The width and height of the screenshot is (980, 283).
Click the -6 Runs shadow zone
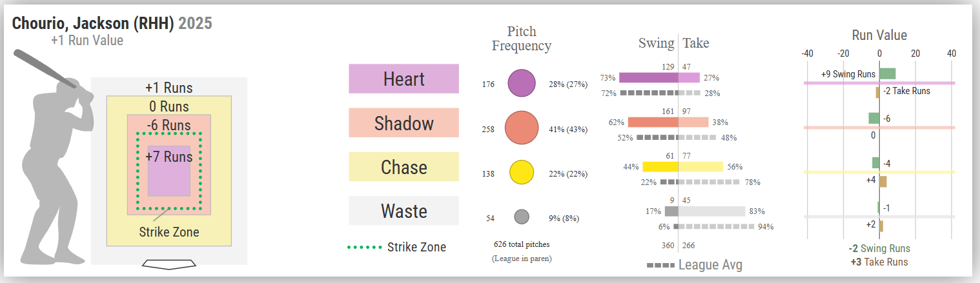(x=168, y=124)
